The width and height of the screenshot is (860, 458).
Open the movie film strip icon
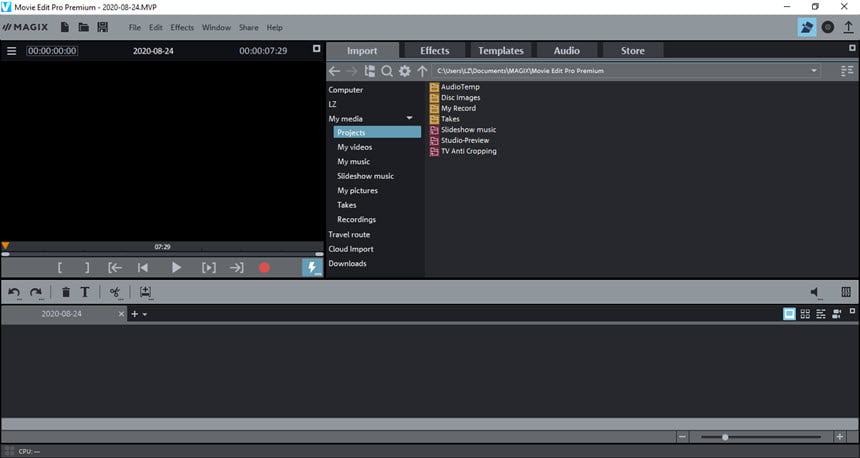(x=103, y=27)
